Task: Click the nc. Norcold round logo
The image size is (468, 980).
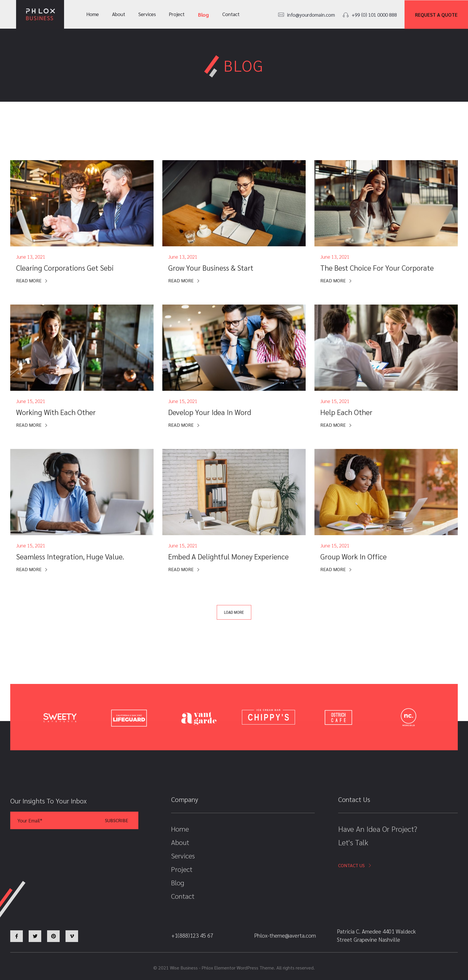Action: pos(408,717)
